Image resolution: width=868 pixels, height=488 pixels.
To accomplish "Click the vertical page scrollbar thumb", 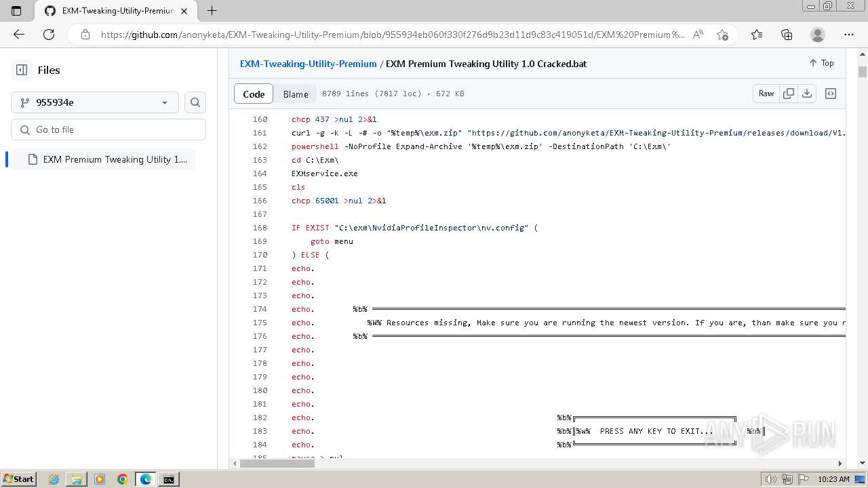I will click(863, 71).
